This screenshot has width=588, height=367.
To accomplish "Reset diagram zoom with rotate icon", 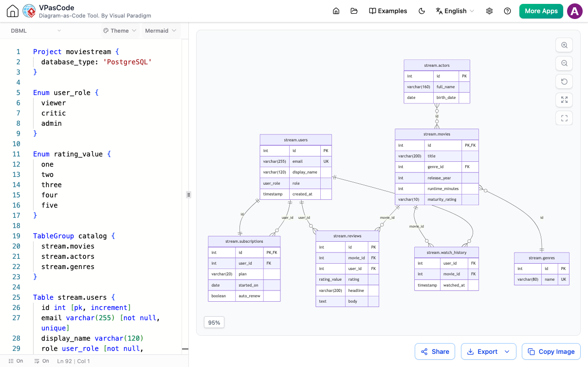I will tap(564, 81).
